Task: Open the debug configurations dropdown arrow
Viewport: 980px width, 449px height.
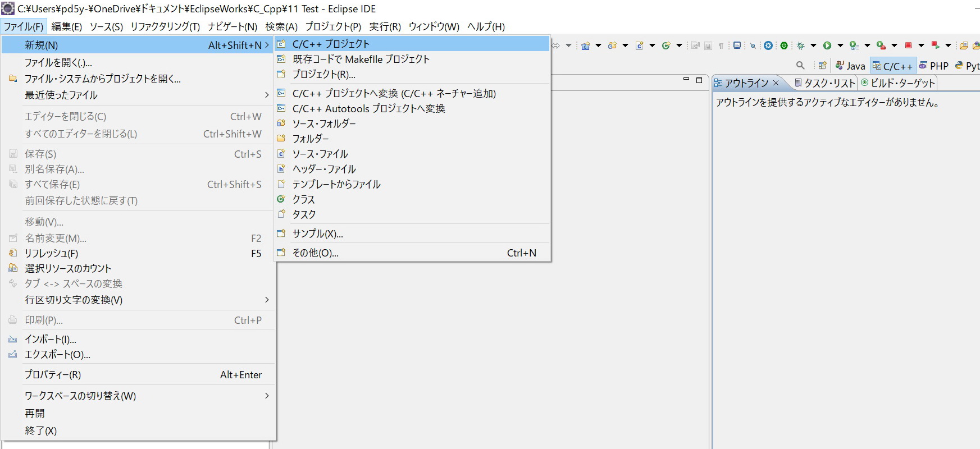Action: tap(813, 45)
